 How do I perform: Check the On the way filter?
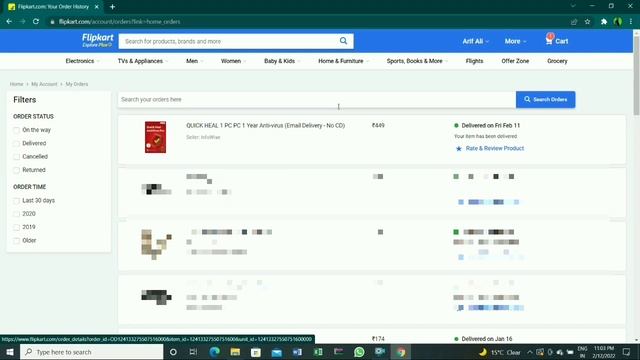point(16,130)
